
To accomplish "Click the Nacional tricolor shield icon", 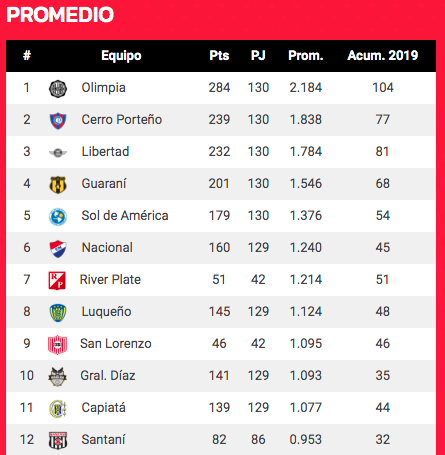I will 58,249.
